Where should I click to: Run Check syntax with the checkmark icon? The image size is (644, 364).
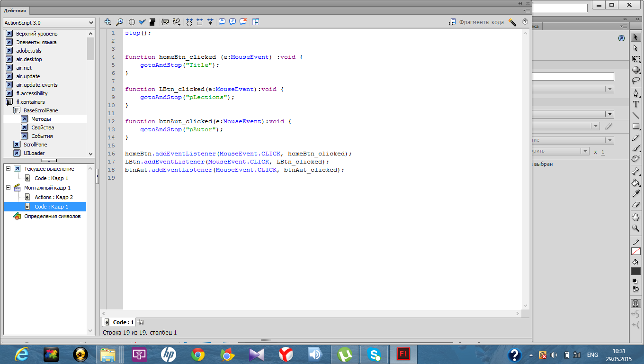143,22
